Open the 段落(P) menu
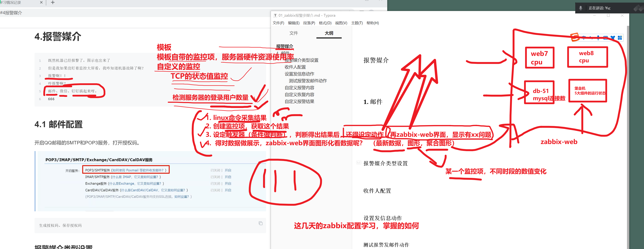The image size is (644, 249). [309, 23]
